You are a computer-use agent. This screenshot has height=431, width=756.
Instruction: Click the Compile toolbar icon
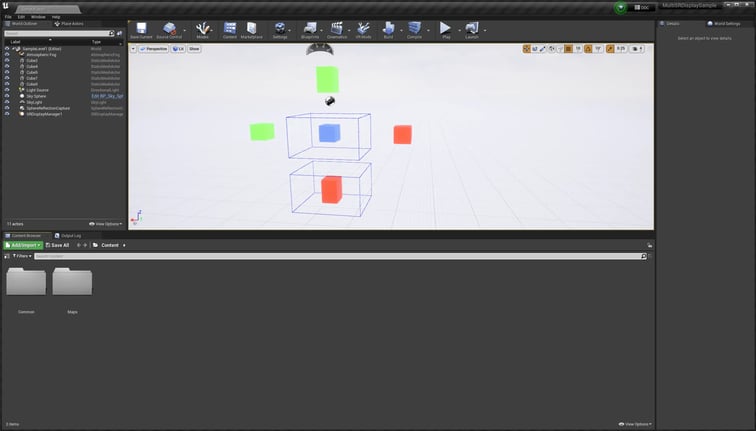(414, 30)
